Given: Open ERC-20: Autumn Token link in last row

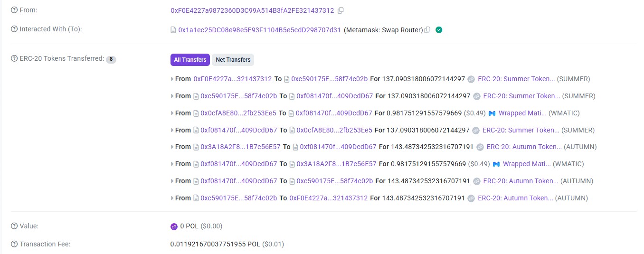Looking at the screenshot, I should tap(515, 198).
